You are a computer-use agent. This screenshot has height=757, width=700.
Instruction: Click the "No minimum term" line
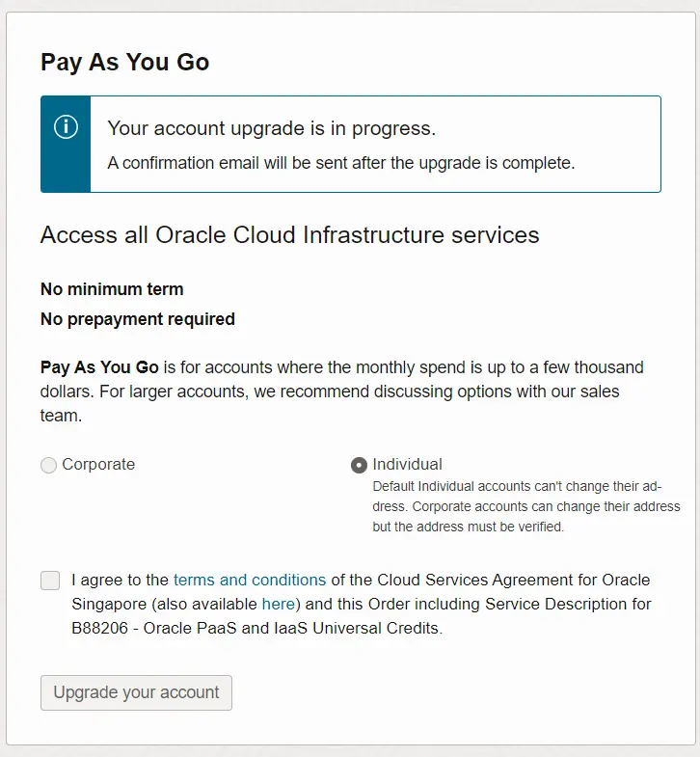tap(112, 289)
